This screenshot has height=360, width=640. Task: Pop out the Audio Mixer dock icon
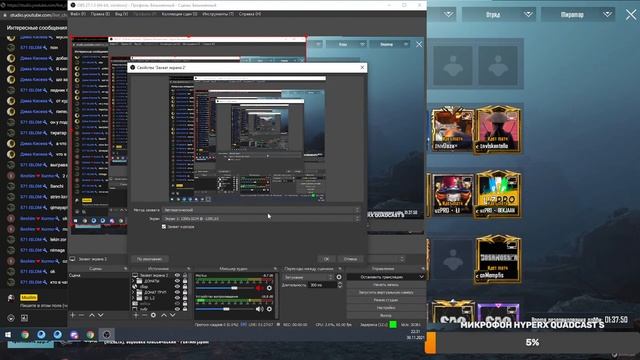(x=275, y=269)
